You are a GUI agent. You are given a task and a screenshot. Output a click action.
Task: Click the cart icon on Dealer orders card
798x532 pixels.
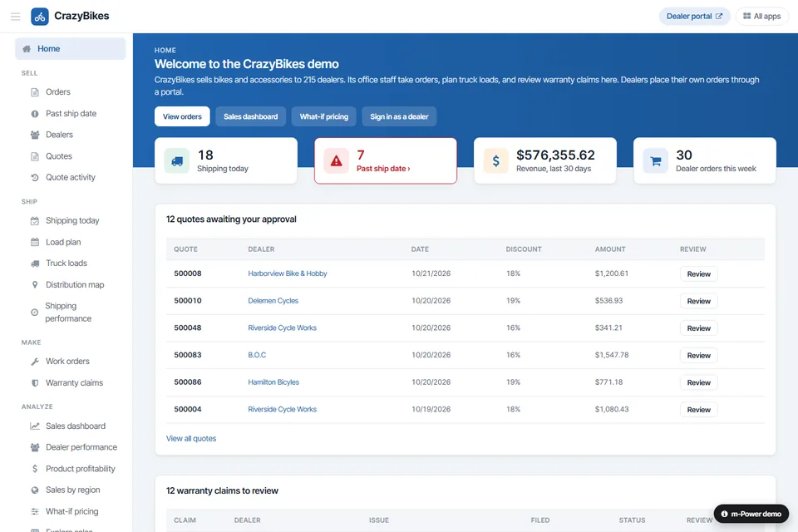point(656,161)
